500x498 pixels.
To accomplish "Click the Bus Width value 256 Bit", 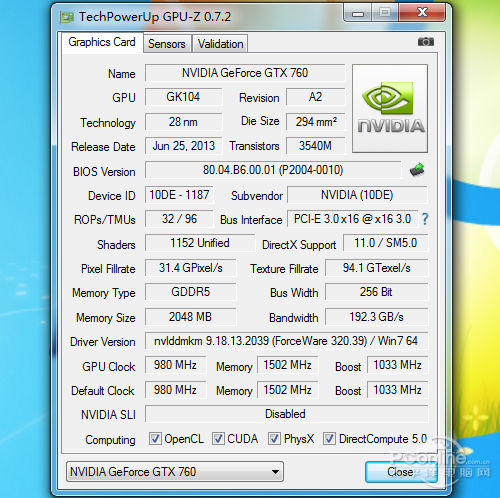I will click(x=376, y=292).
